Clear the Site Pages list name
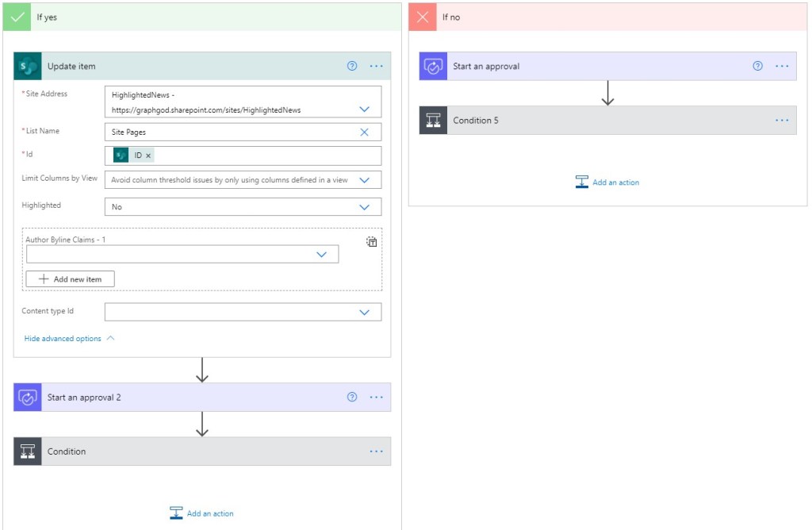Screen dimensions: 812x530 click(x=364, y=132)
